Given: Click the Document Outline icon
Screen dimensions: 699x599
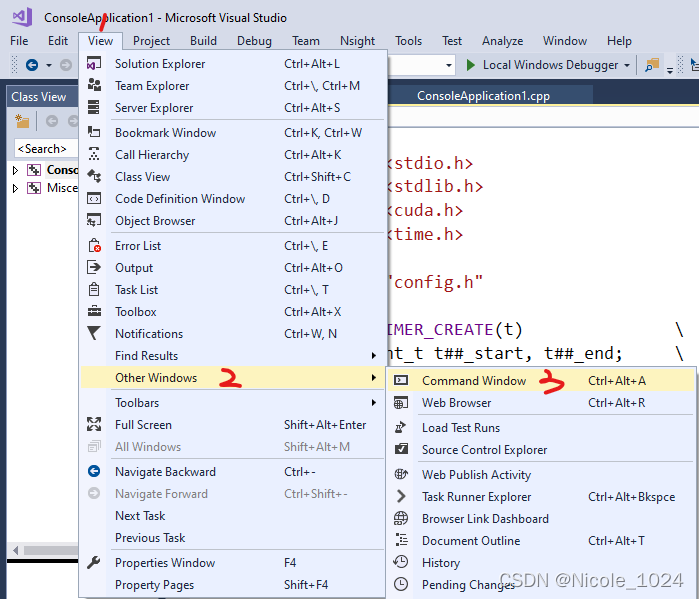Looking at the screenshot, I should (401, 540).
